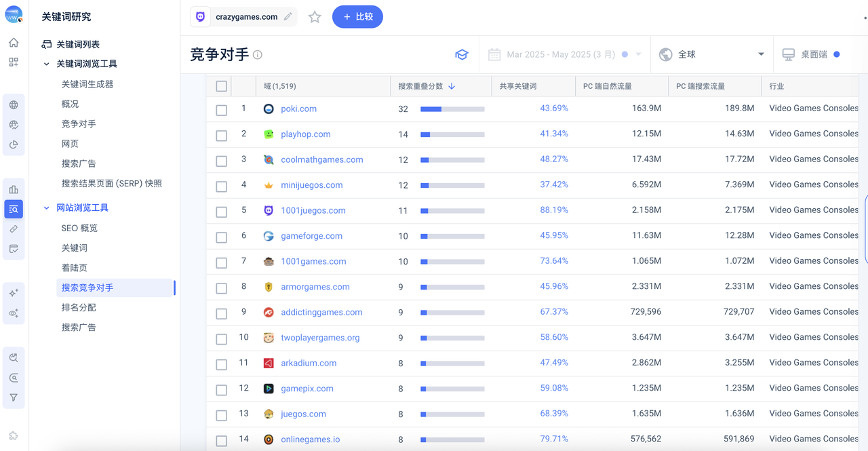Image resolution: width=868 pixels, height=451 pixels.
Task: Open the Mar 2025 - May 2025 date picker
Action: pyautogui.click(x=564, y=54)
